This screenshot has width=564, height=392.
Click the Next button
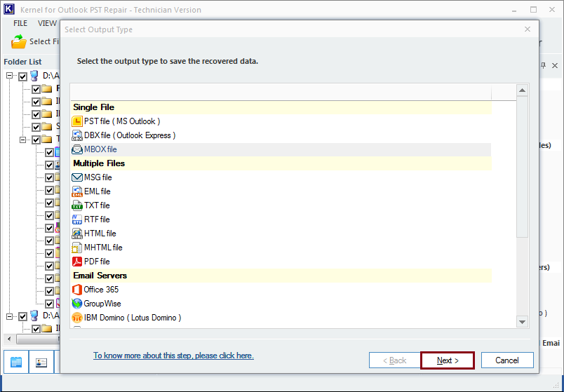pyautogui.click(x=448, y=360)
